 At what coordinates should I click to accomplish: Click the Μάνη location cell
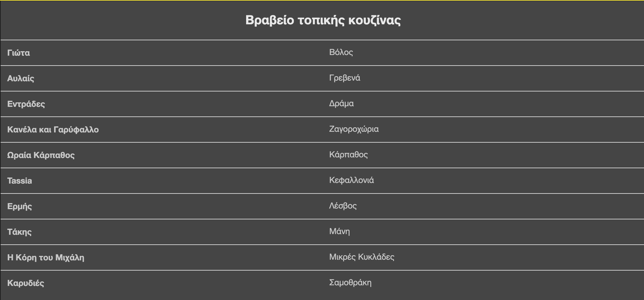click(339, 231)
